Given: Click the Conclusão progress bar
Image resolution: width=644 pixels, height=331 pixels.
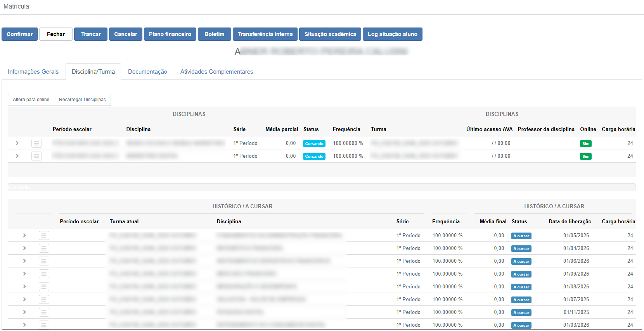Looking at the screenshot, I should click(x=321, y=187).
